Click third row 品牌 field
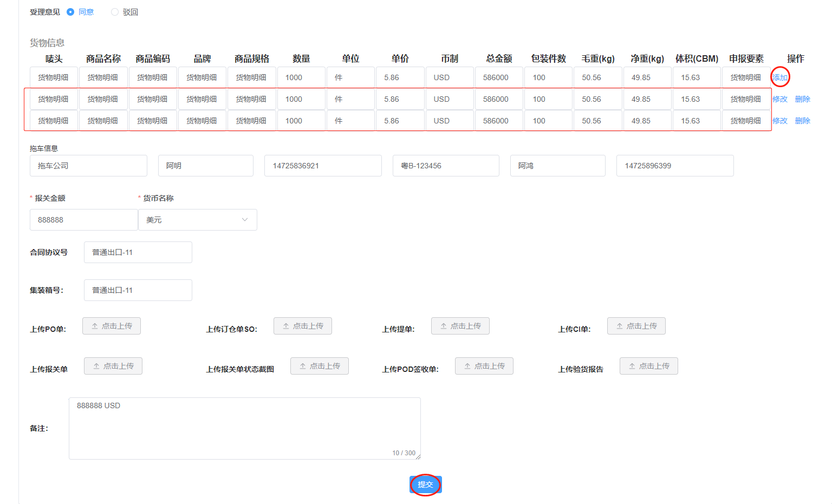832x504 pixels. [x=202, y=121]
